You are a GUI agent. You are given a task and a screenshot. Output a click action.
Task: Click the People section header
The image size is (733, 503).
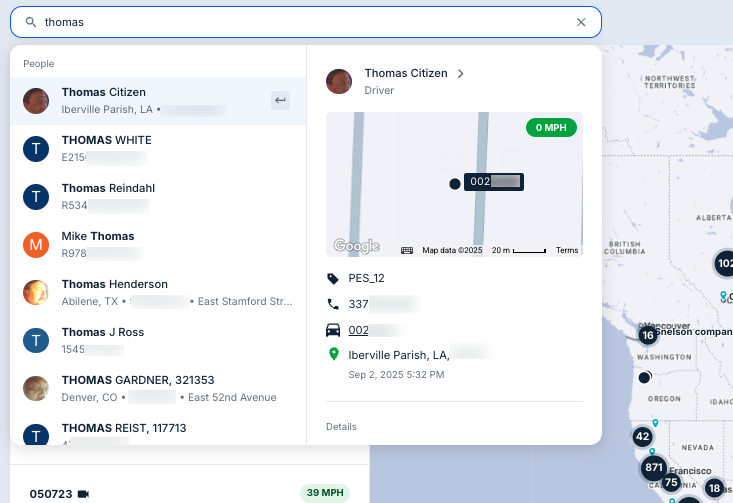pos(39,64)
